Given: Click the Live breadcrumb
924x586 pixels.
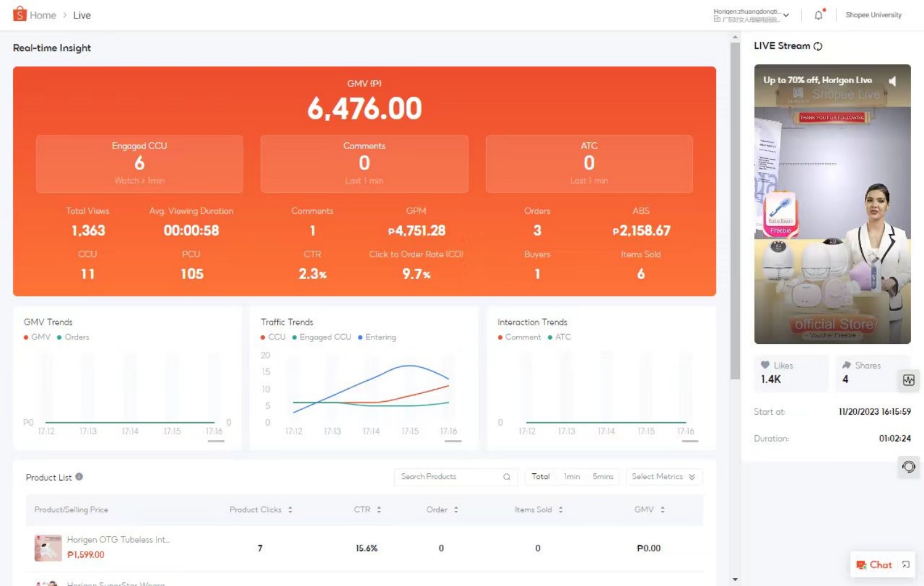Looking at the screenshot, I should coord(82,15).
